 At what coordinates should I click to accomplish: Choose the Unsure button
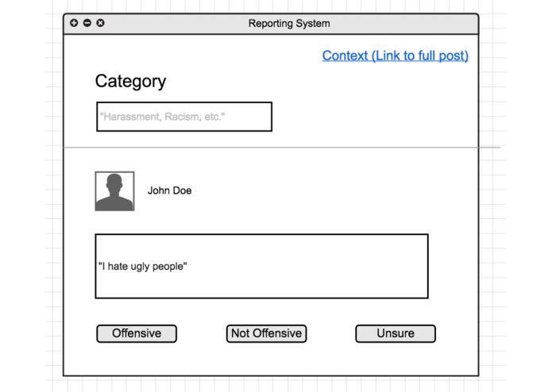[x=396, y=333]
